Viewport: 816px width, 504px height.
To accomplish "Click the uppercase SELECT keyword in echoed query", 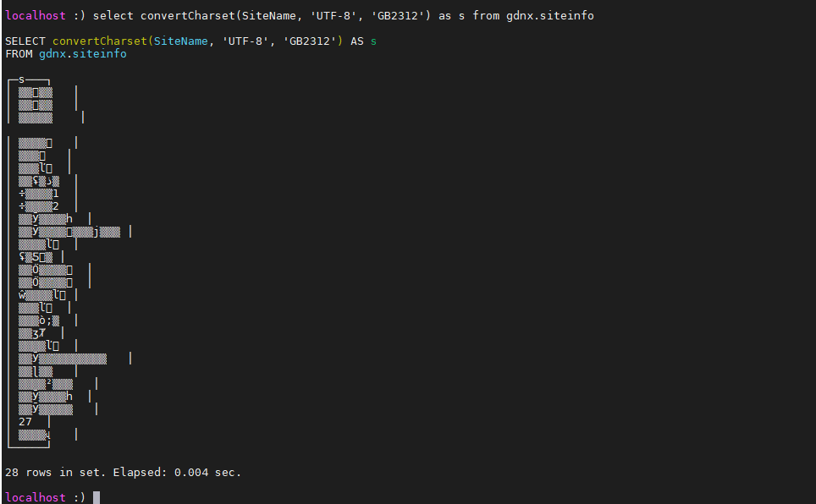I will [25, 41].
